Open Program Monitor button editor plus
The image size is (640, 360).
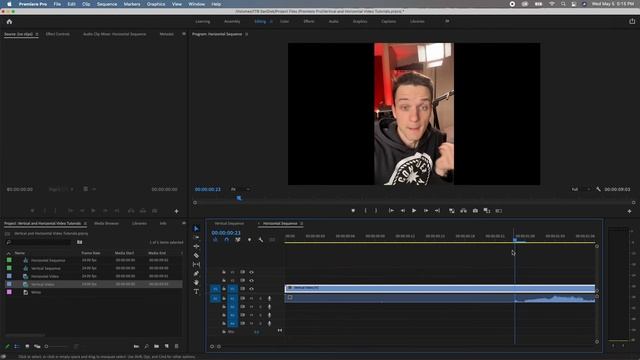pyautogui.click(x=629, y=211)
